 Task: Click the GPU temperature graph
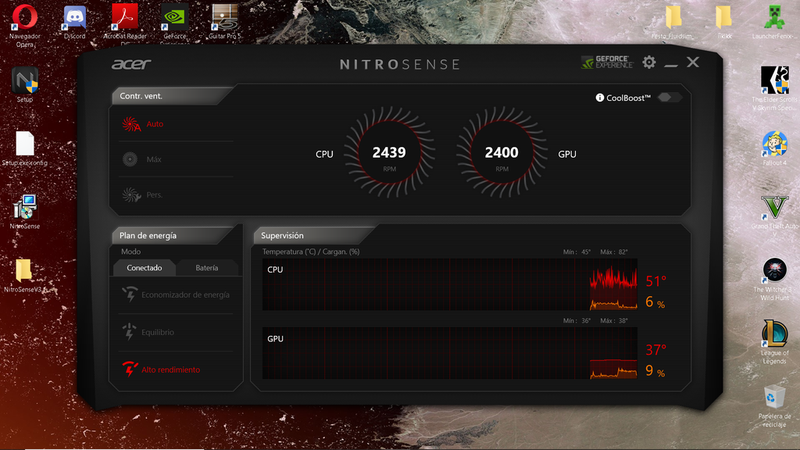click(449, 353)
